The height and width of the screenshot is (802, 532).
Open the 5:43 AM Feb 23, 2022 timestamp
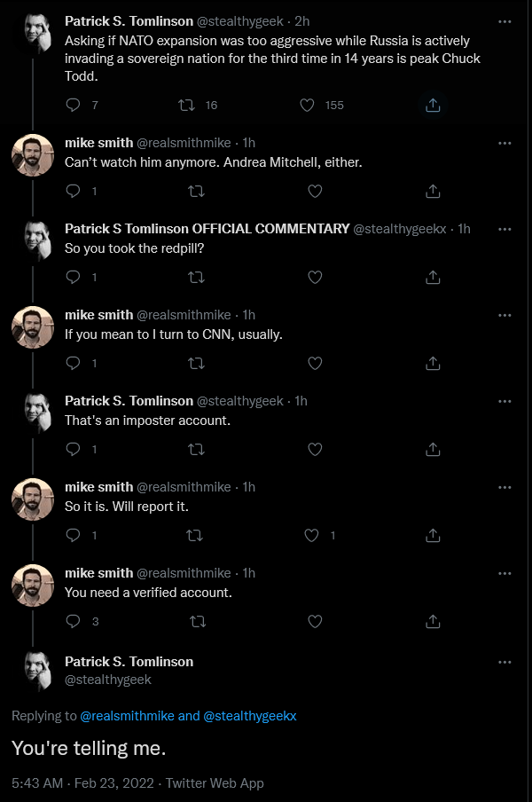pyautogui.click(x=82, y=783)
